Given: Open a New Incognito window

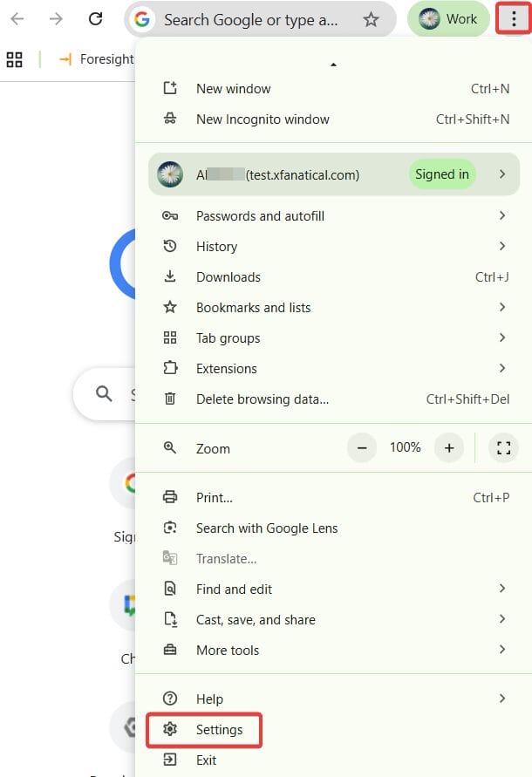Looking at the screenshot, I should coord(262,119).
